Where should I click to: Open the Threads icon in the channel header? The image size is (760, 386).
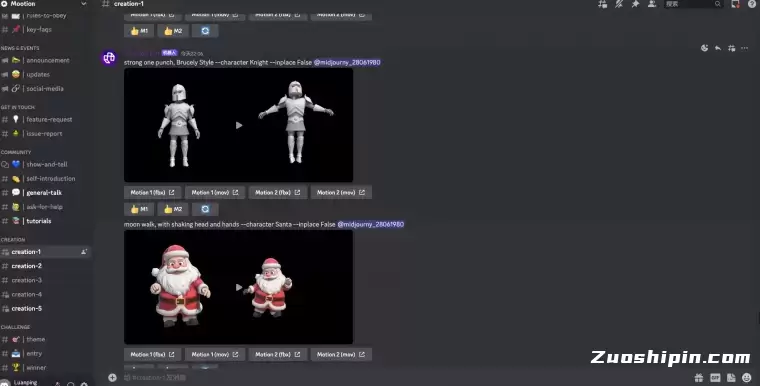602,4
